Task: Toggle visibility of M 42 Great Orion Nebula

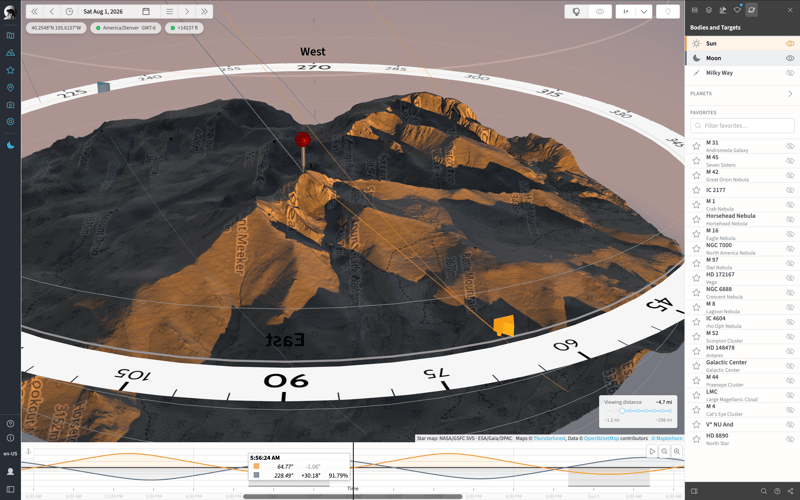Action: [x=790, y=176]
